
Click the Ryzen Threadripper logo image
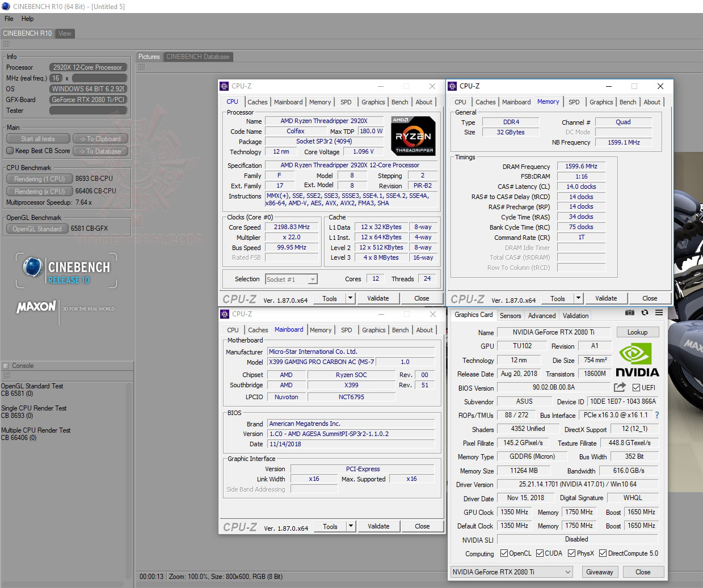(x=414, y=136)
